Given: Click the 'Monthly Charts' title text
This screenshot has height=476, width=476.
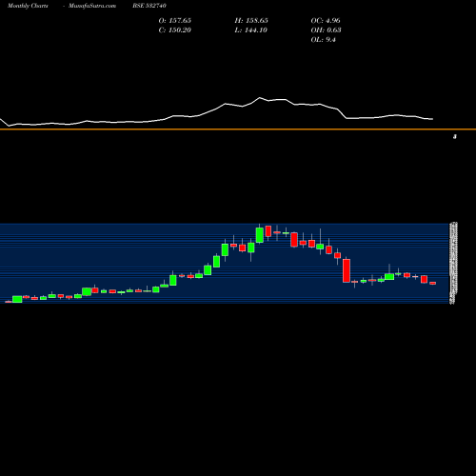Looking at the screenshot, I should point(28,6).
